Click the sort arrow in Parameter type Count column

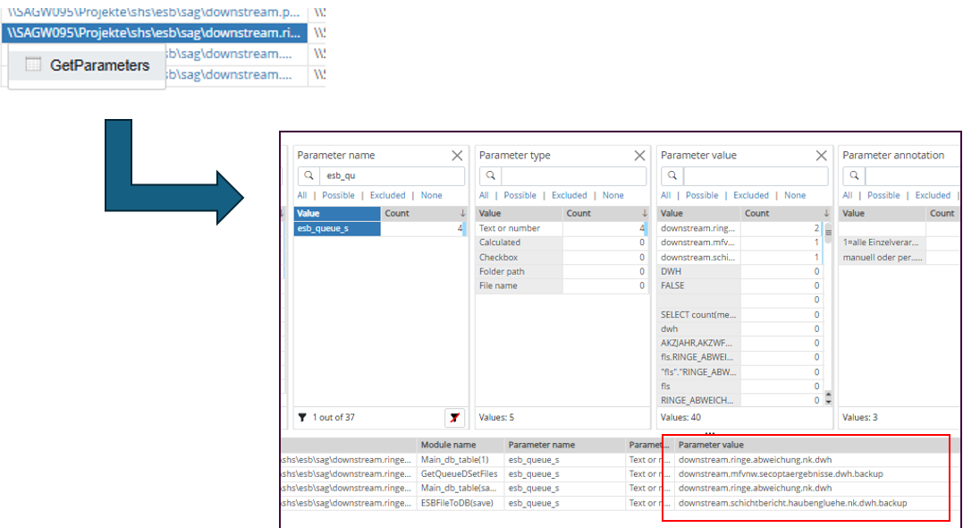[644, 214]
